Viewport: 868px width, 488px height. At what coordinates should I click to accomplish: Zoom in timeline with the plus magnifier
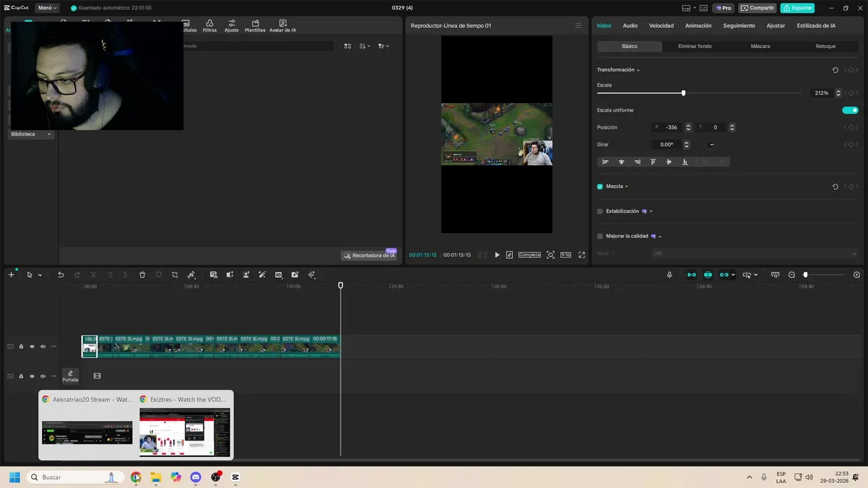[856, 274]
